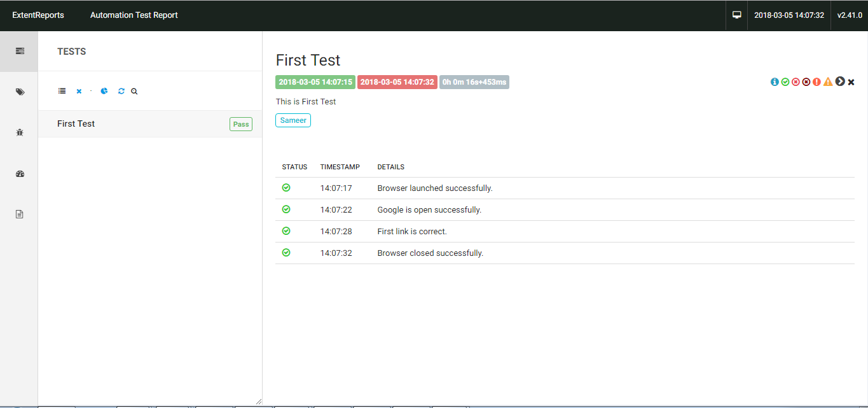This screenshot has height=408, width=868.
Task: Open the Dashboard gauge view
Action: [x=19, y=173]
